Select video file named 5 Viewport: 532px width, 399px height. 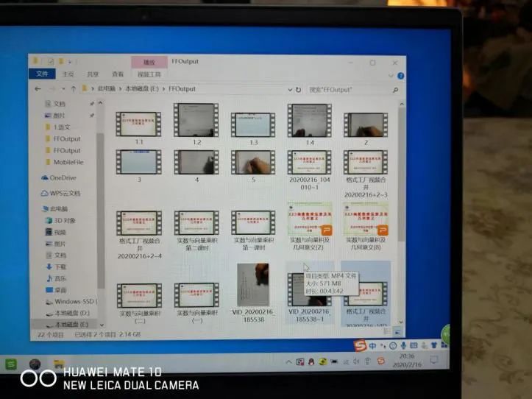click(253, 166)
